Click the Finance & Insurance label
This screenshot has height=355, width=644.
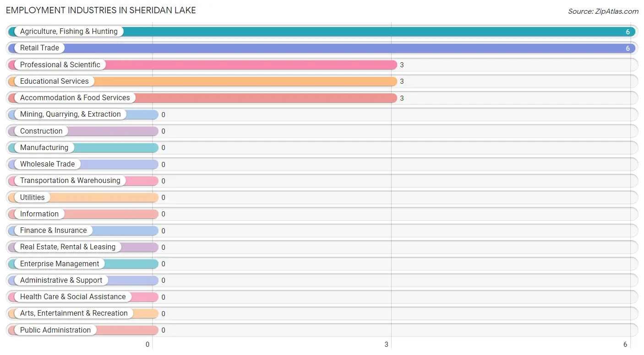(53, 231)
